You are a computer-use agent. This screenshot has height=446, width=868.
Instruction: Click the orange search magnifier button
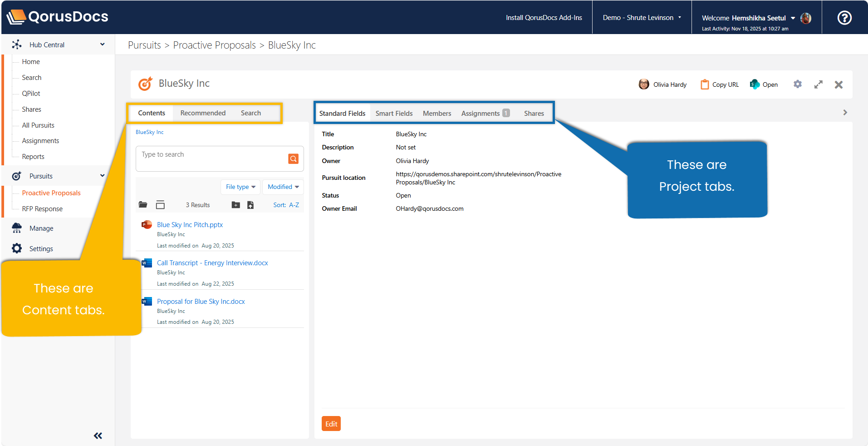pos(293,159)
